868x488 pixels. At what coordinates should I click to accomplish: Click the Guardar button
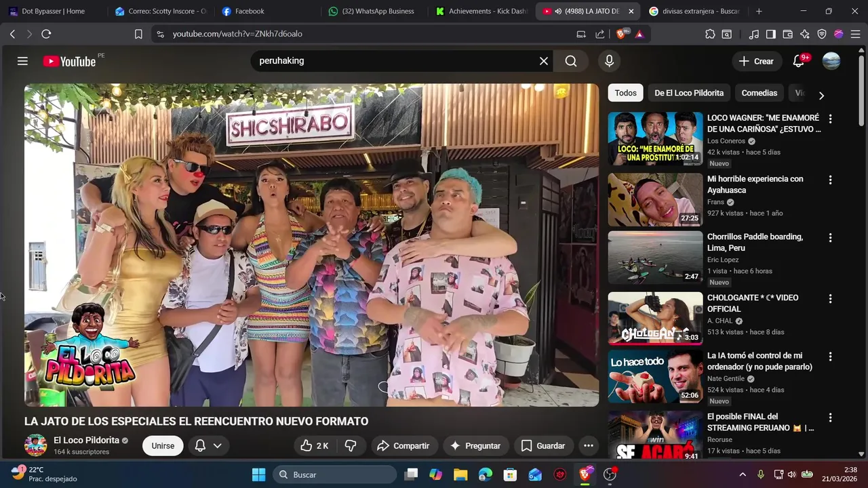pyautogui.click(x=543, y=445)
